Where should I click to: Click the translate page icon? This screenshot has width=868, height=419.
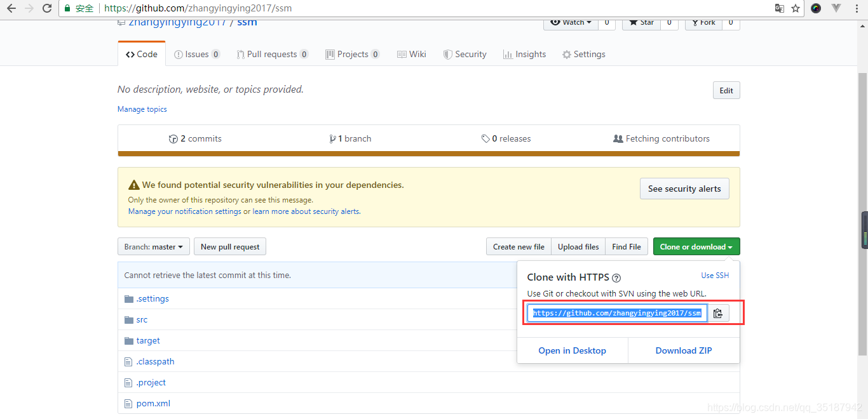point(780,8)
